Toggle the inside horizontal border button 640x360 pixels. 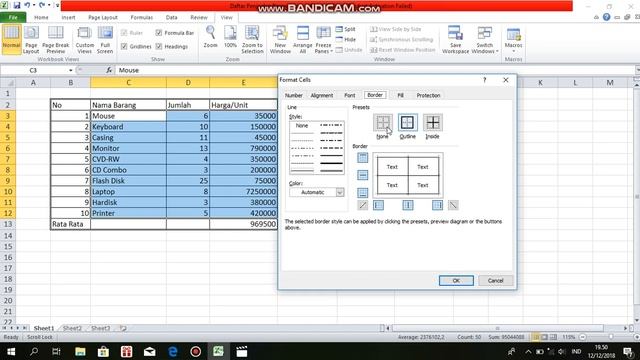[362, 175]
